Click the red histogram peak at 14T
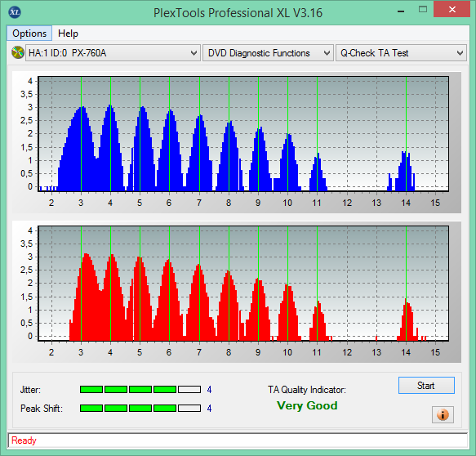 click(407, 320)
